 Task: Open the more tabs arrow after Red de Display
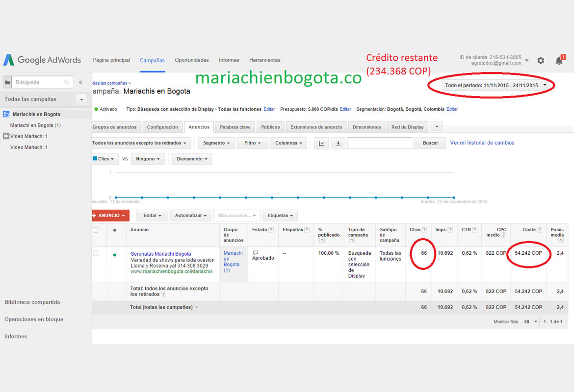click(437, 126)
